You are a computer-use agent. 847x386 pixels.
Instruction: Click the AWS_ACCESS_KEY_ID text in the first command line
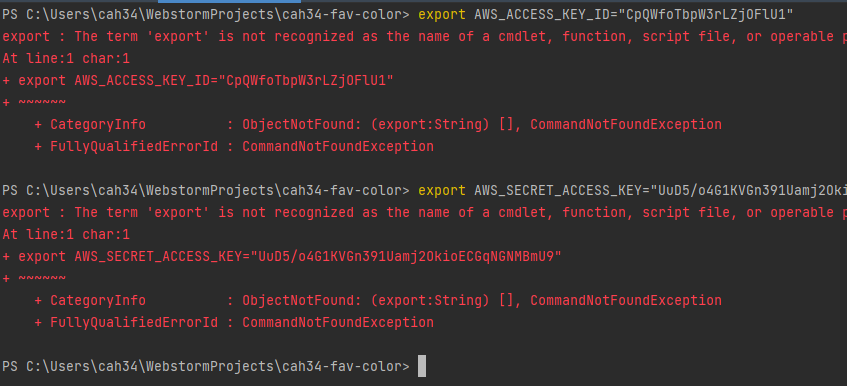pyautogui.click(x=545, y=15)
